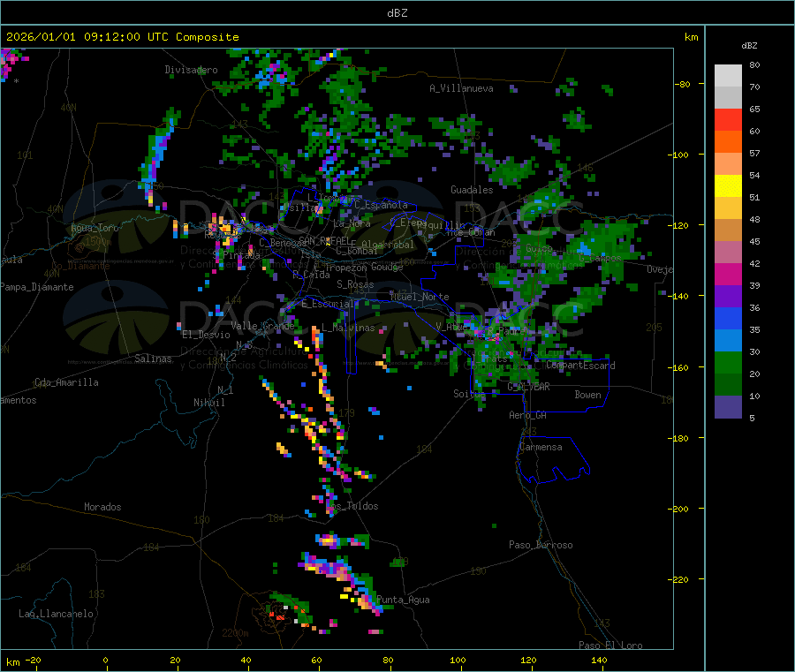Click the Punta_Agua label

point(403,600)
